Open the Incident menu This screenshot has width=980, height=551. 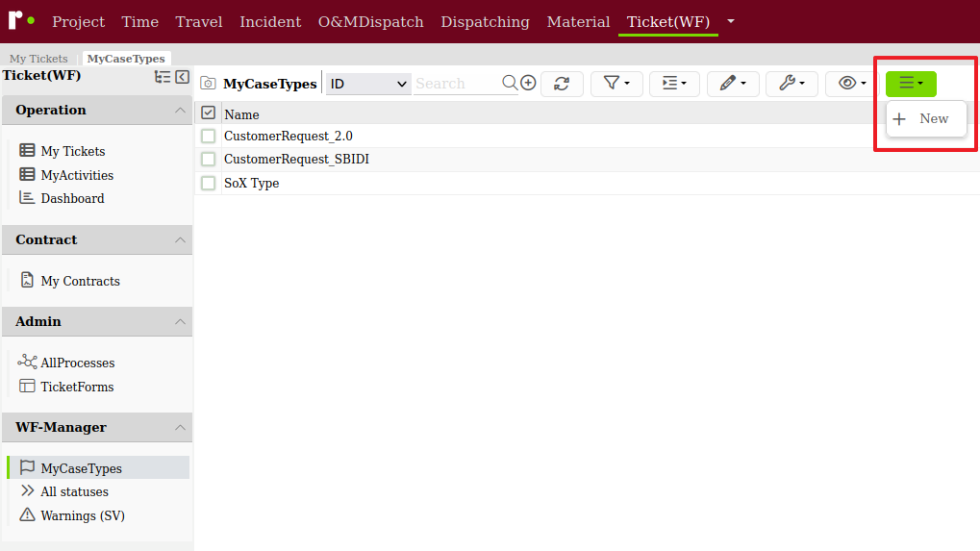click(x=270, y=22)
